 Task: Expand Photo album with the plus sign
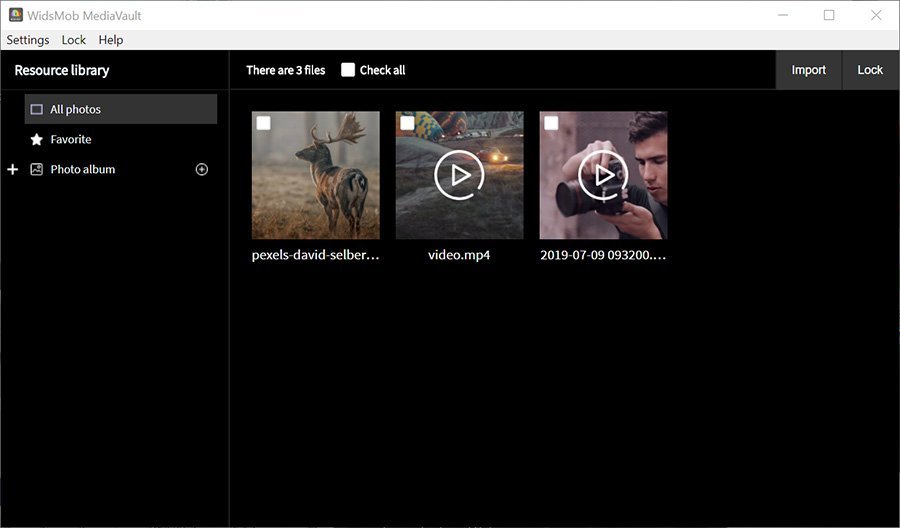tap(13, 169)
